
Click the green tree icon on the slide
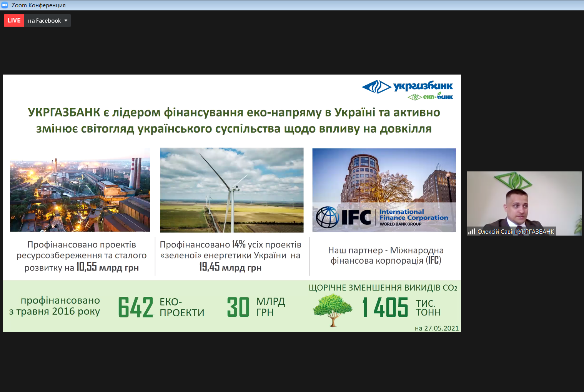333,310
